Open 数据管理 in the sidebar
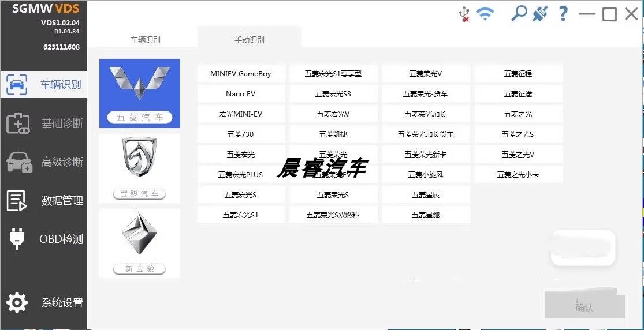 pos(43,201)
